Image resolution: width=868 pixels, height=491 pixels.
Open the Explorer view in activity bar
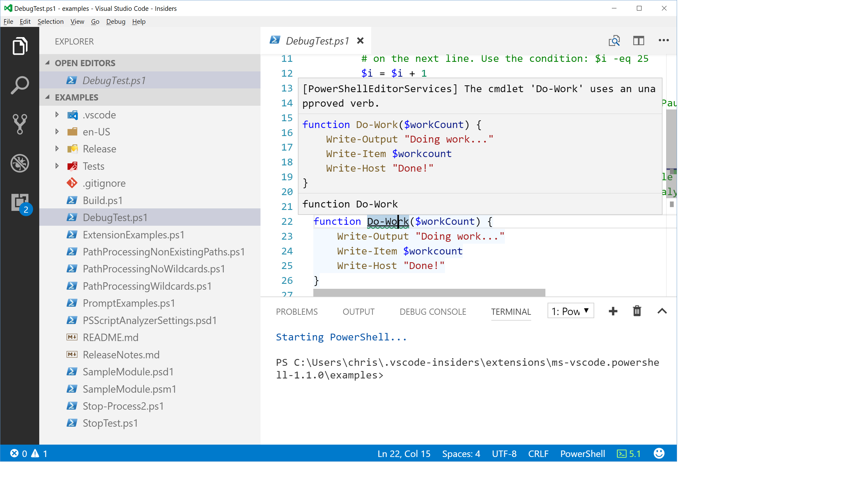click(19, 46)
